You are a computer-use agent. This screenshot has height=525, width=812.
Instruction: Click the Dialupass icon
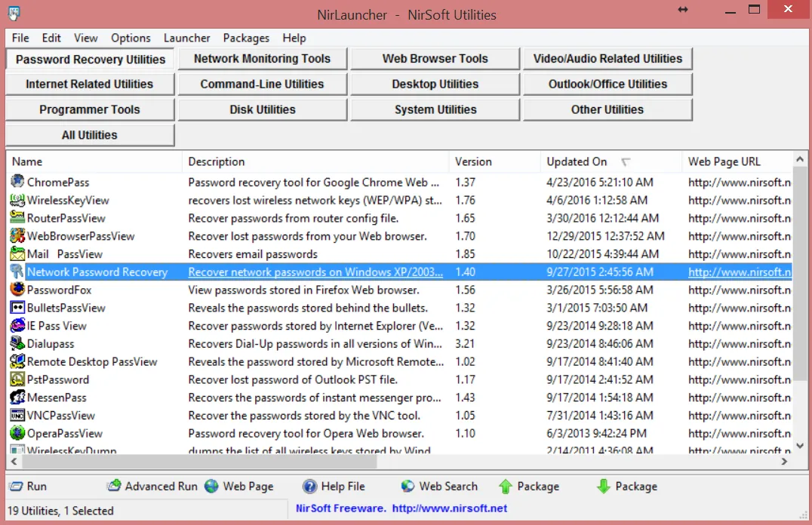pyautogui.click(x=17, y=343)
